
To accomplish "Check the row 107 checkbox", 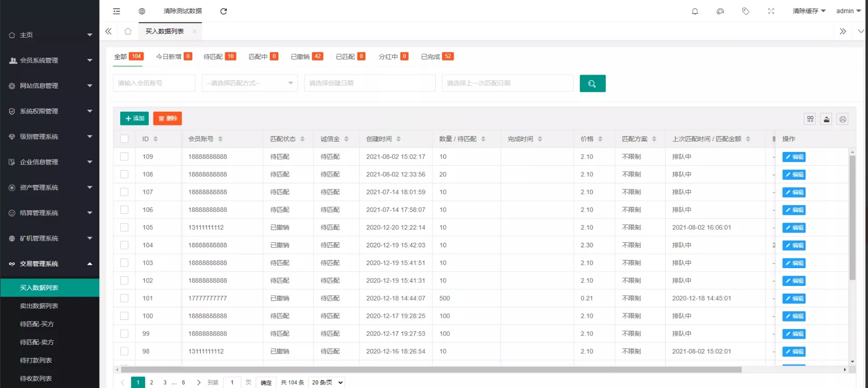I will click(124, 192).
